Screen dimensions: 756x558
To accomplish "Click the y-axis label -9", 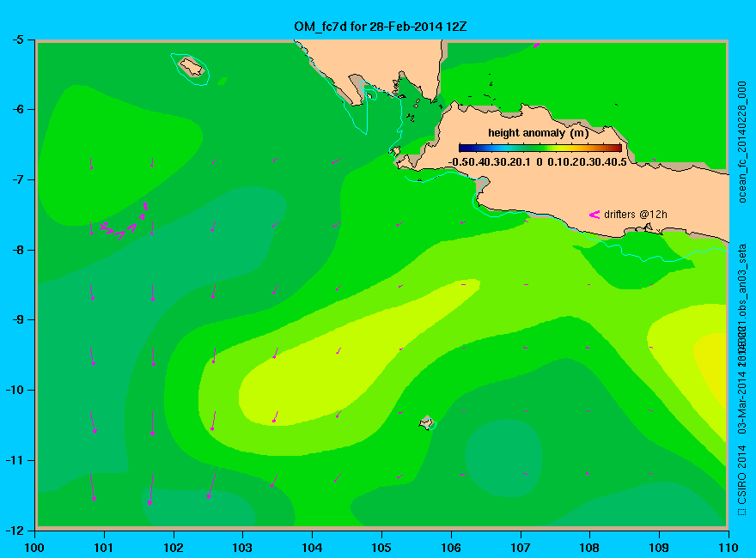I will point(17,320).
